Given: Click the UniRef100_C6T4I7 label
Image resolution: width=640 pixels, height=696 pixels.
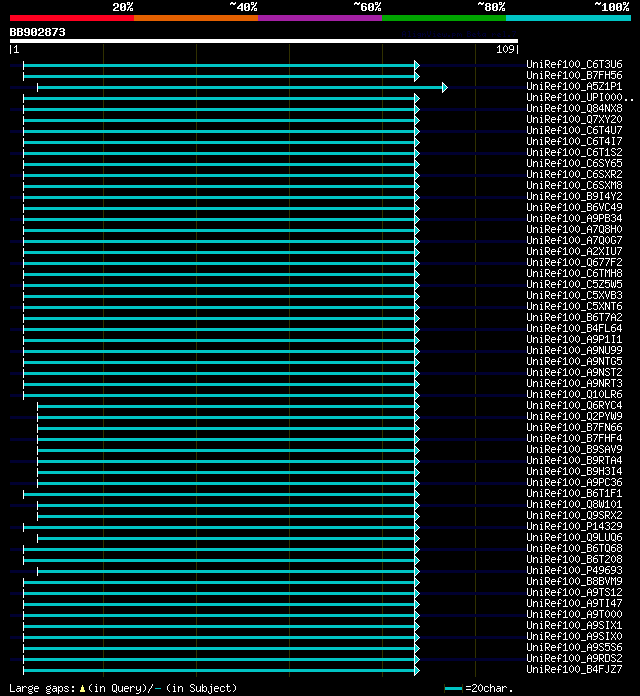Looking at the screenshot, I should point(574,141).
